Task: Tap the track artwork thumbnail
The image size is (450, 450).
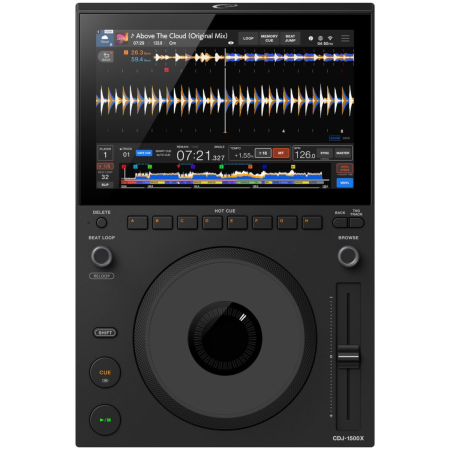Action: tap(122, 39)
